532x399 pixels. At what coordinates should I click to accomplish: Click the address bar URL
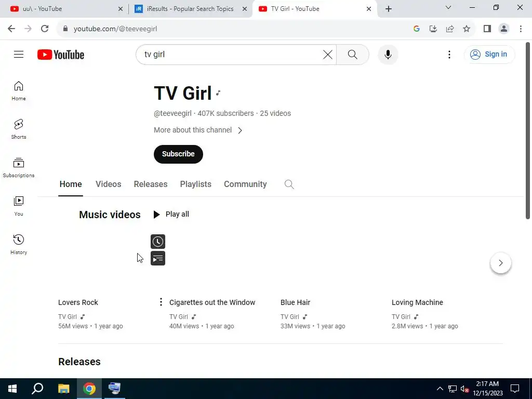pos(115,29)
